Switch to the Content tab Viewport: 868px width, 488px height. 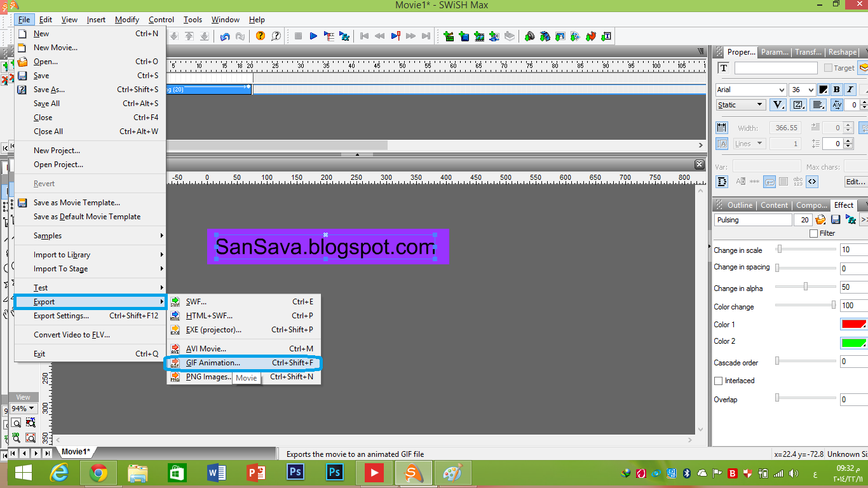[x=774, y=205]
